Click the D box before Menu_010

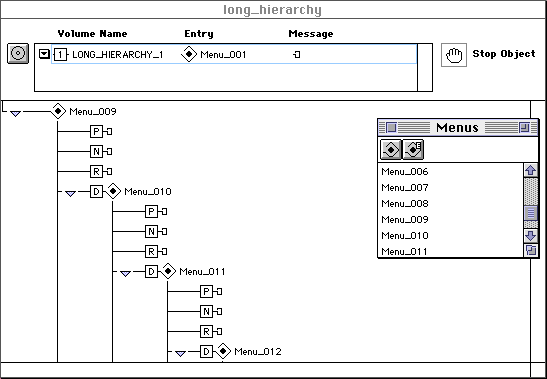pyautogui.click(x=96, y=191)
